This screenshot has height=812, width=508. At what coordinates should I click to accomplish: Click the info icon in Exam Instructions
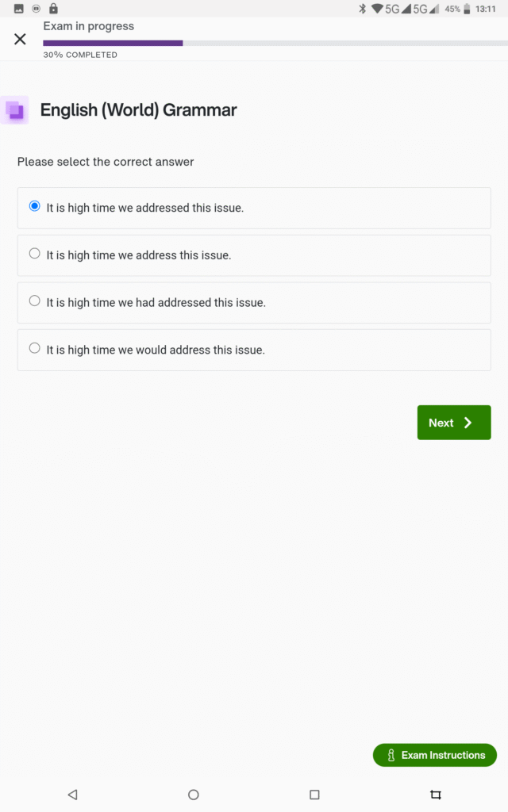click(x=391, y=756)
